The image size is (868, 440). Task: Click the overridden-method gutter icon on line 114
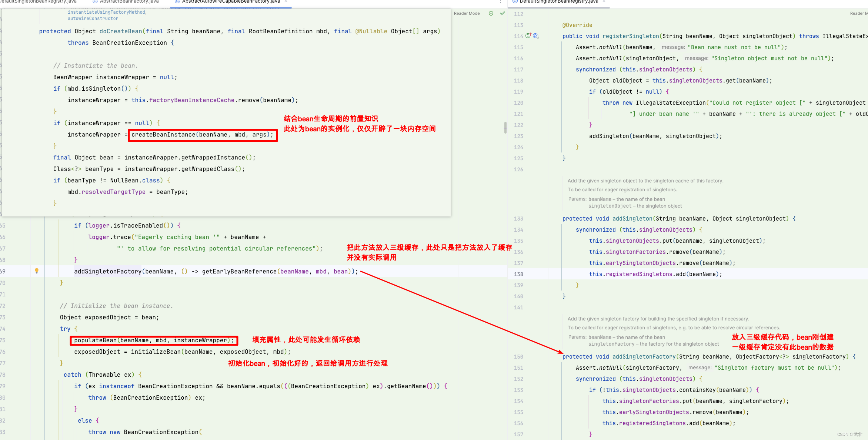(x=536, y=36)
